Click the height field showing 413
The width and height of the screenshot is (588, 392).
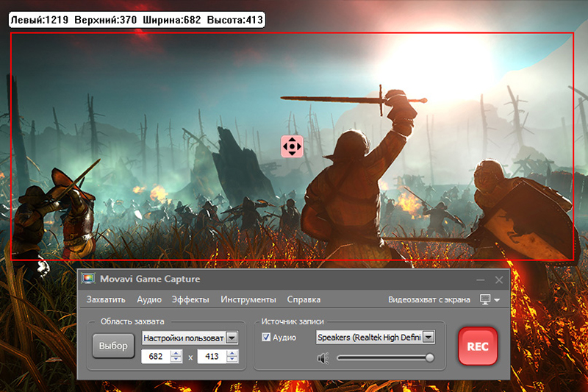[x=212, y=357]
